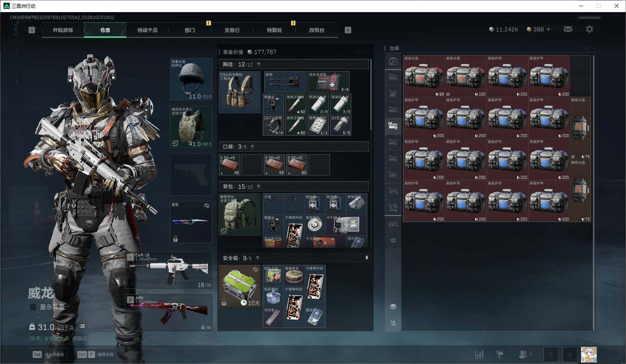Select the all-items warehouse category icon
This screenshot has height=364, width=626.
pyautogui.click(x=393, y=62)
